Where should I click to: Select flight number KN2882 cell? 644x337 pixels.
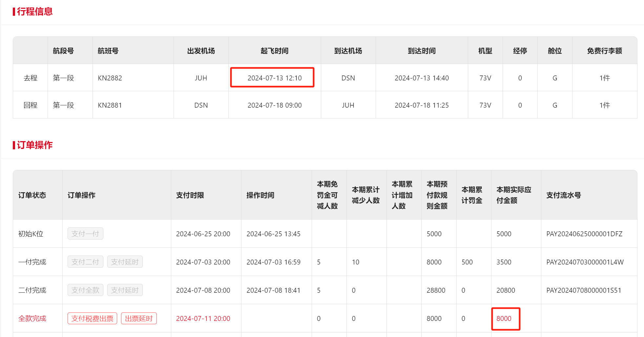[110, 78]
